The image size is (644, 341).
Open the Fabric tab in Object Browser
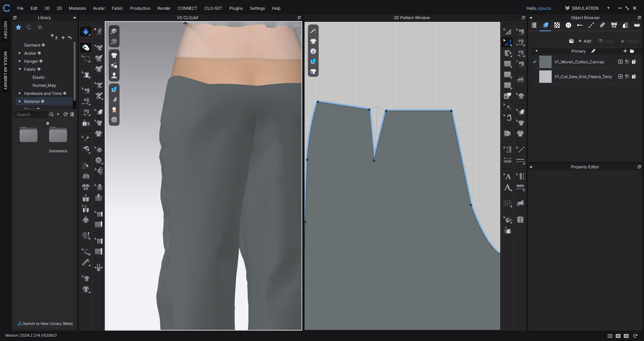(546, 25)
